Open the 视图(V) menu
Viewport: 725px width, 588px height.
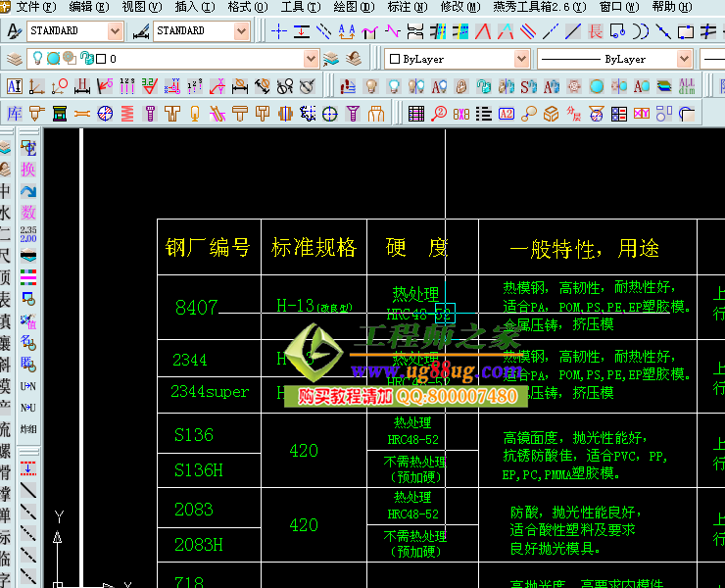coord(141,7)
